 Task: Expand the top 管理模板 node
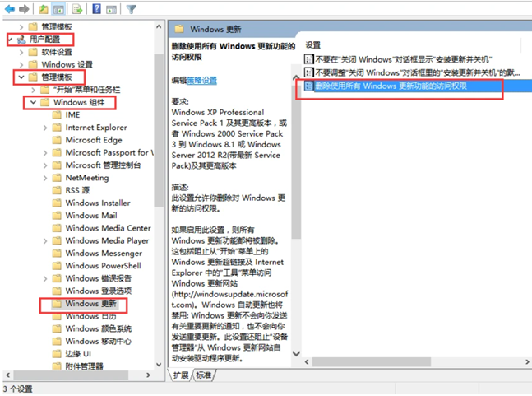[x=21, y=27]
